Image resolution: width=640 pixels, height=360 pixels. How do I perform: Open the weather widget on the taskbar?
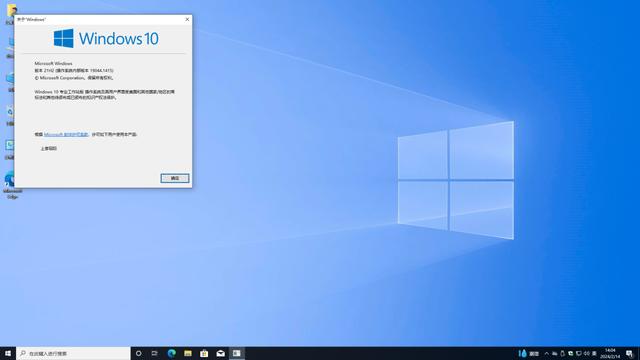529,353
